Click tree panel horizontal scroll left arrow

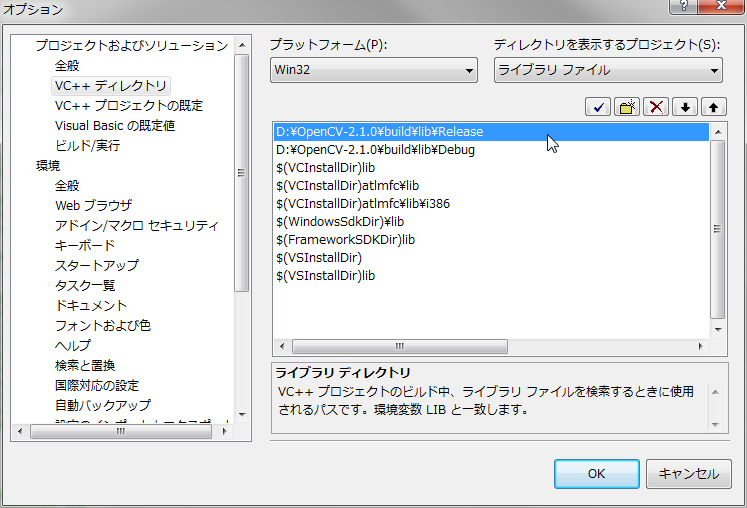(x=20, y=431)
